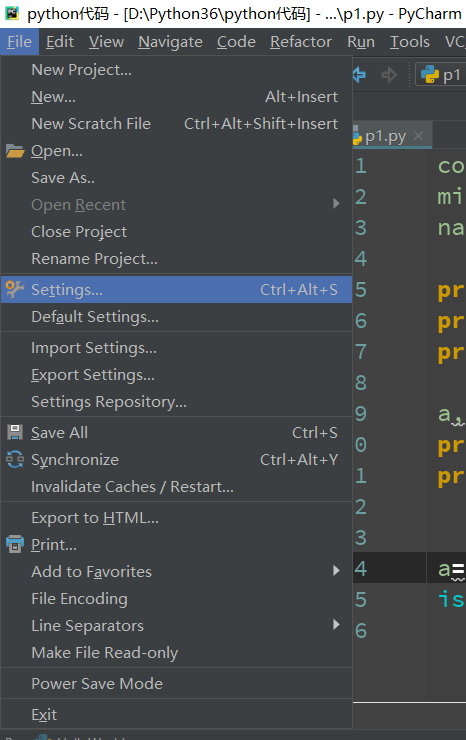Click the Open folder icon
The height and width of the screenshot is (740, 466).
pos(15,151)
